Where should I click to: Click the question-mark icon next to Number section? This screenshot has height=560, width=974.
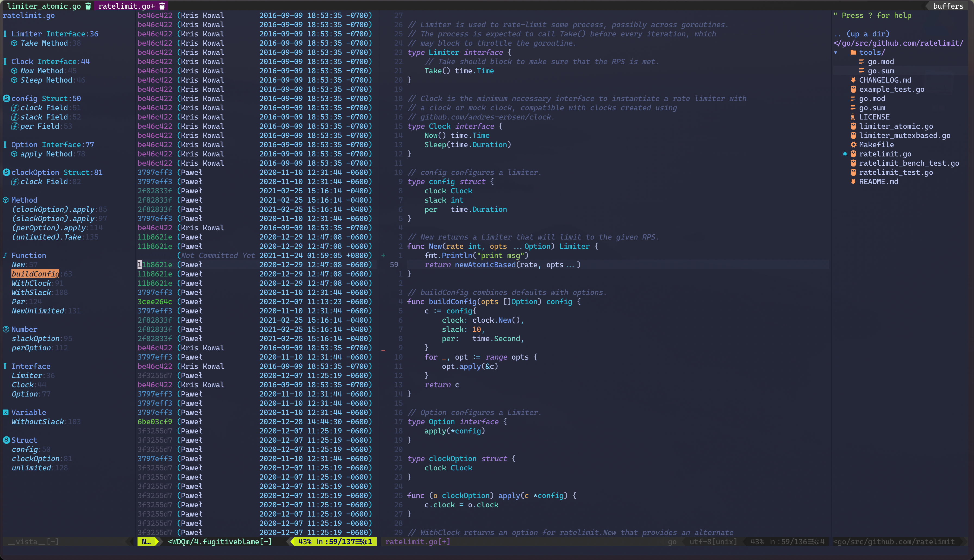[x=6, y=329]
